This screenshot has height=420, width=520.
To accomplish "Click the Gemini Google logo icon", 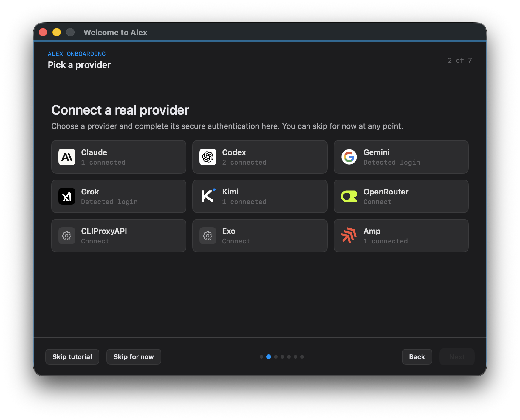I will (349, 157).
